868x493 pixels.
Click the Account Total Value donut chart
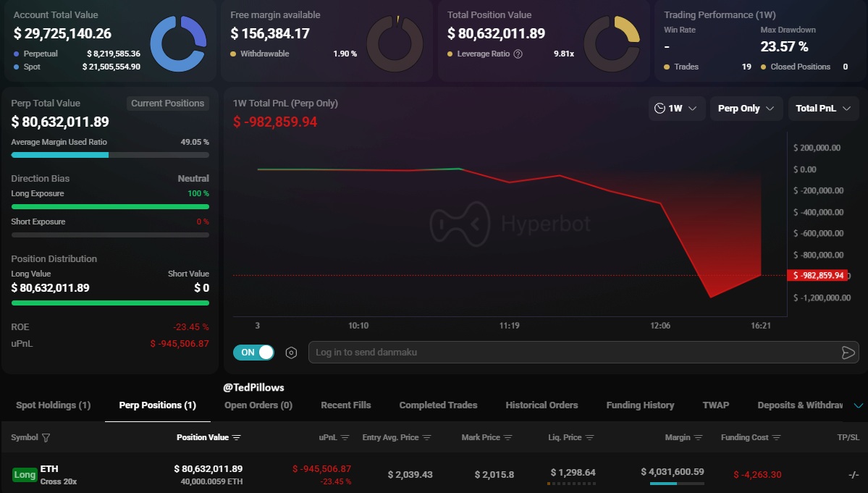coord(178,43)
